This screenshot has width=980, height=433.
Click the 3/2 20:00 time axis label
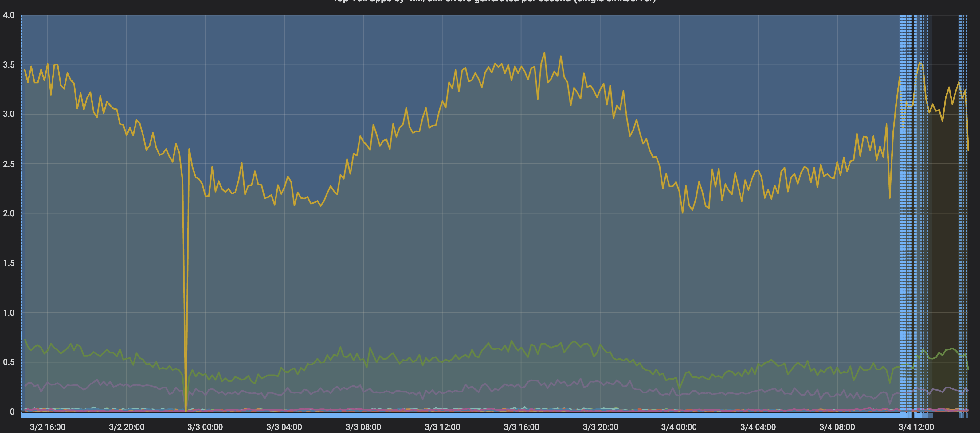(x=127, y=427)
